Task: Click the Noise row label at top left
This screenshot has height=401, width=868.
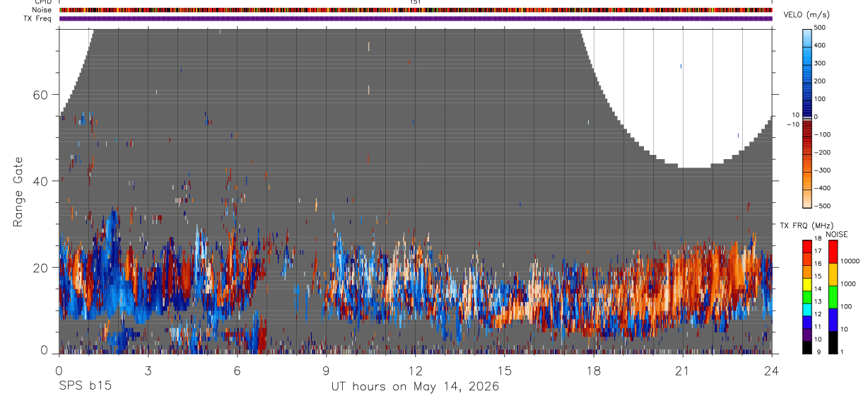Action: click(42, 10)
